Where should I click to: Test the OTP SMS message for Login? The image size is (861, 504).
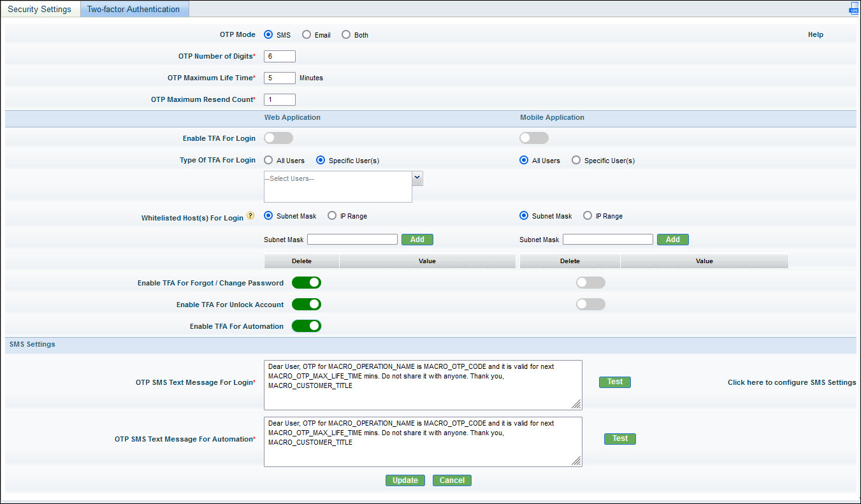coord(614,382)
